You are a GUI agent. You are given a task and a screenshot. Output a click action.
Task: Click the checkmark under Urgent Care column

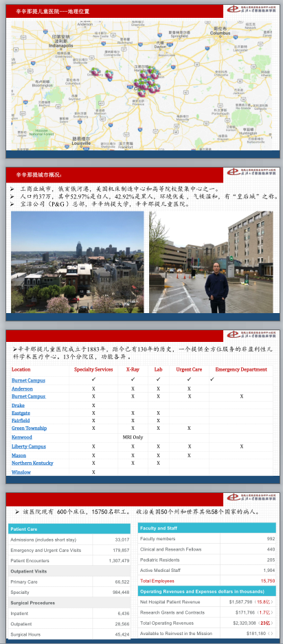pyautogui.click(x=189, y=380)
